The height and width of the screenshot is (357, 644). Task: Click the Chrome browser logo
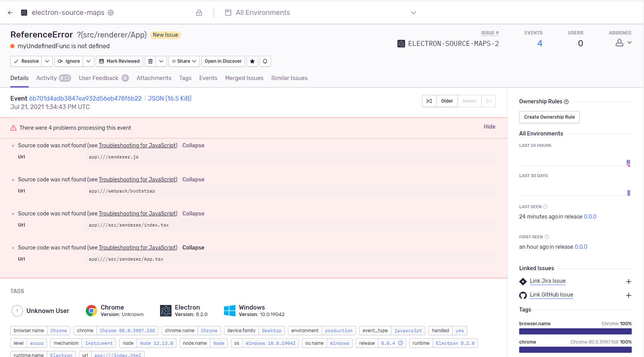91,311
